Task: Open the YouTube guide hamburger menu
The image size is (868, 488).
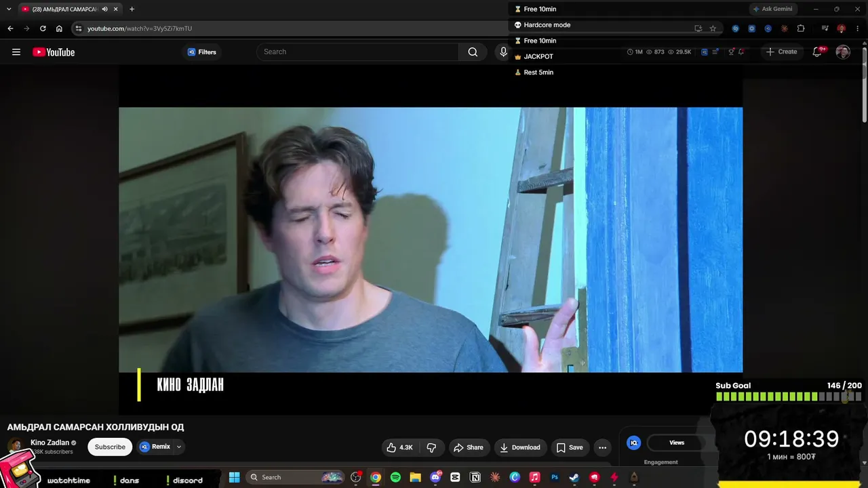Action: (16, 52)
